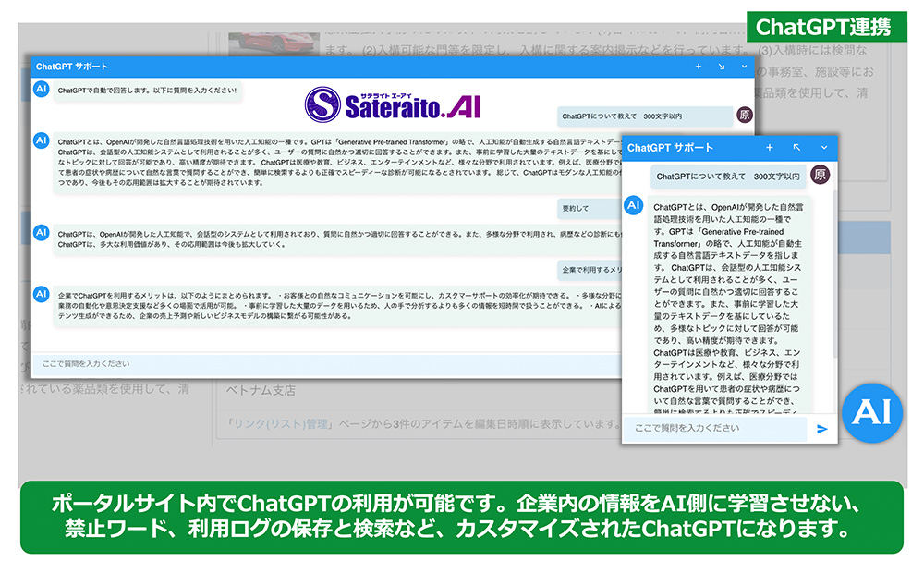Screen dimensions: 924x561
Task: Click the scrollbar in the small chat window
Action: tap(834, 274)
